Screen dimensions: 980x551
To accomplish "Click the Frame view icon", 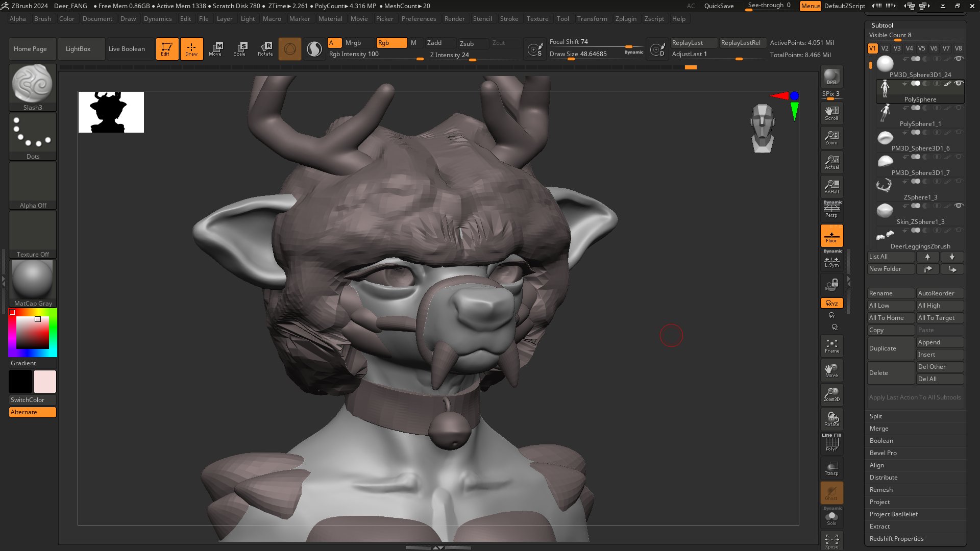I will 831,346.
